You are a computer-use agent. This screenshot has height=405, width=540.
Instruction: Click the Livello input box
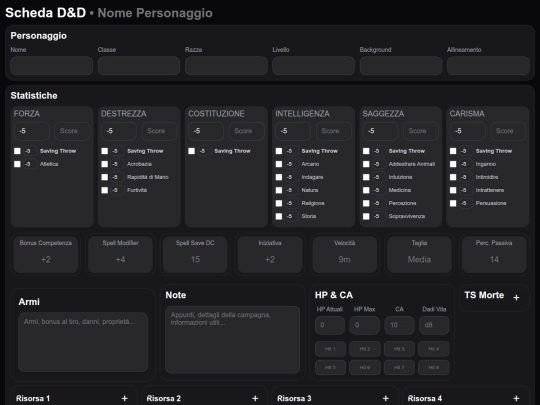[313, 65]
